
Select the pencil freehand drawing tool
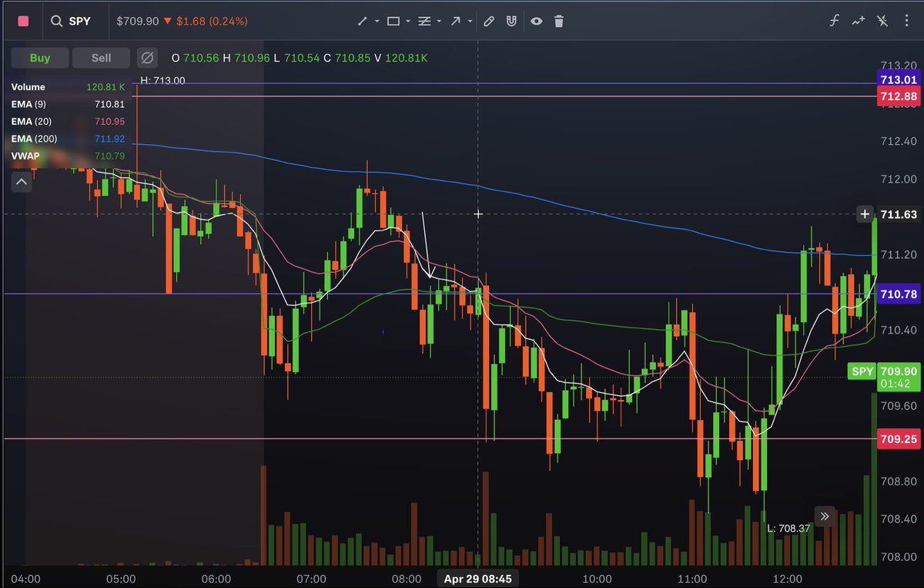click(488, 22)
